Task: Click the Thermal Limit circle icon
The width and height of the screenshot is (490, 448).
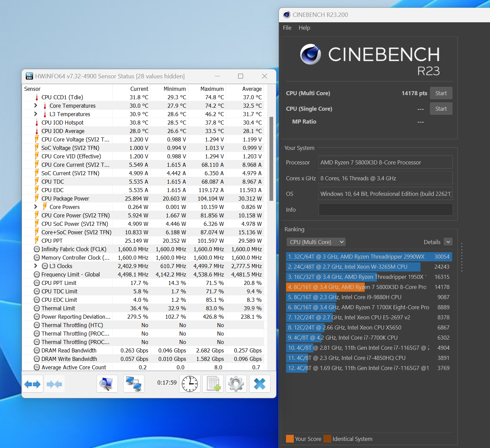Action: pos(37,308)
